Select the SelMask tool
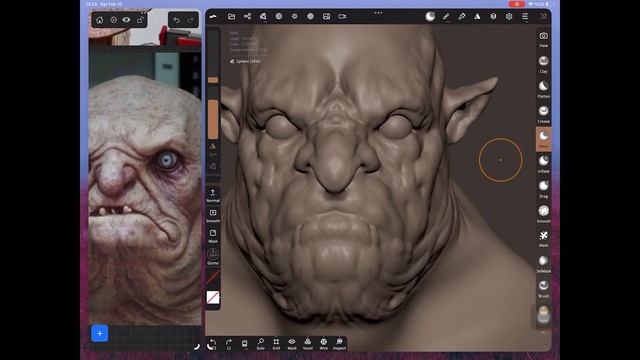This screenshot has width=640, height=360. [543, 264]
